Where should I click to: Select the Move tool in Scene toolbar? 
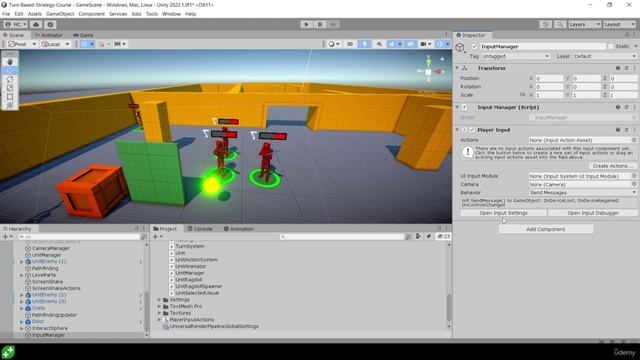[10, 71]
